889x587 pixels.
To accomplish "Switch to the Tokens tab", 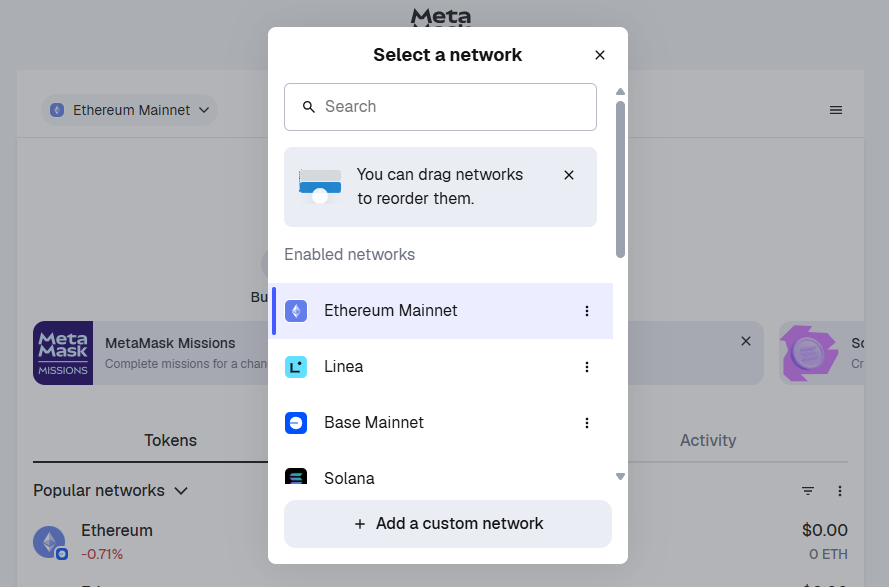I will [x=170, y=440].
